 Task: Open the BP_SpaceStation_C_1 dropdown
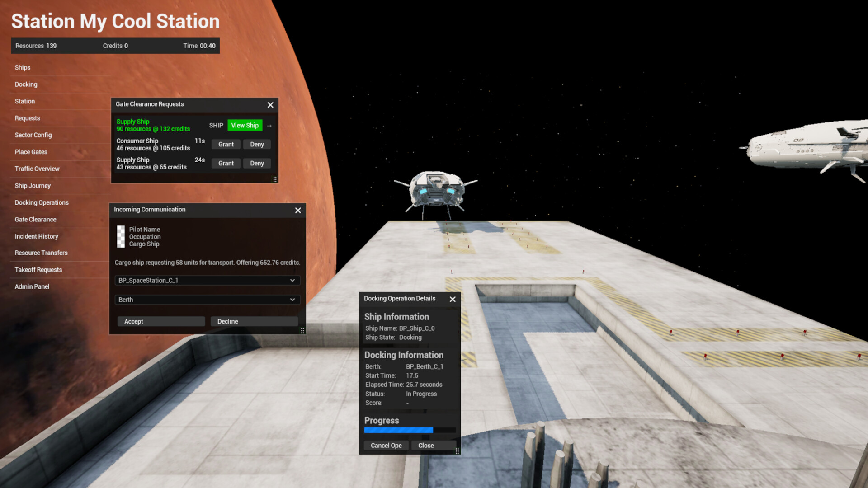click(x=207, y=281)
